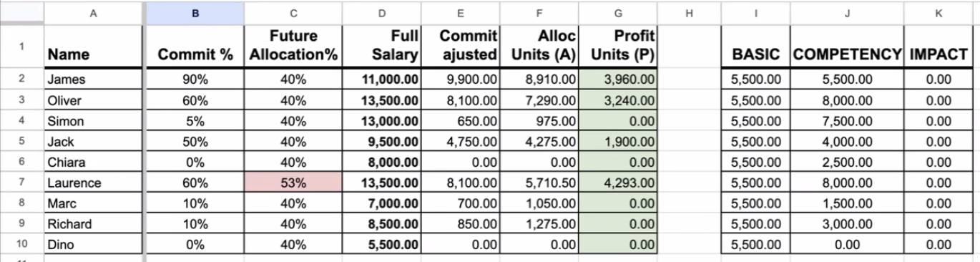This screenshot has width=980, height=262.
Task: Select the IMPACT header cell
Action: point(938,47)
